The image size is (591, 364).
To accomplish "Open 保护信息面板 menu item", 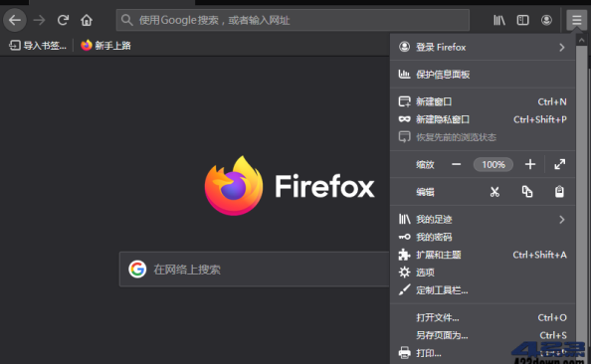I will (x=483, y=75).
